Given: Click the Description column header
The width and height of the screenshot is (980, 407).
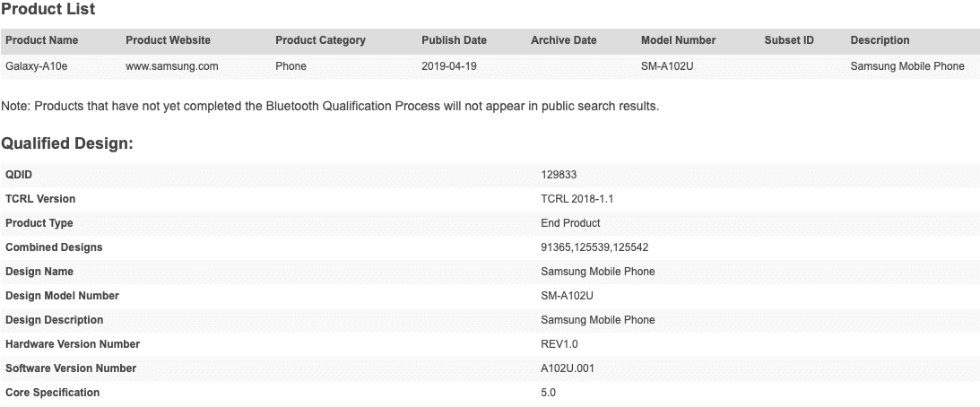Looking at the screenshot, I should (880, 40).
